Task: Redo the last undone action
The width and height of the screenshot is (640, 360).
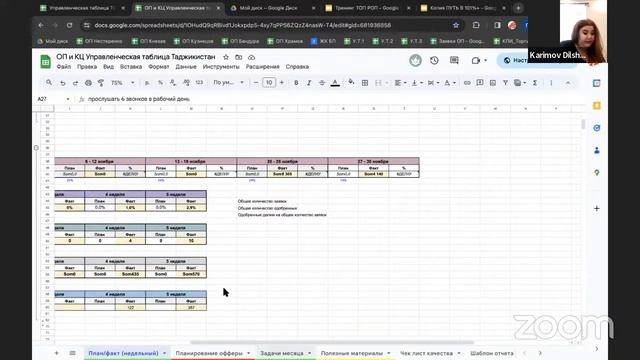Action: point(76,83)
